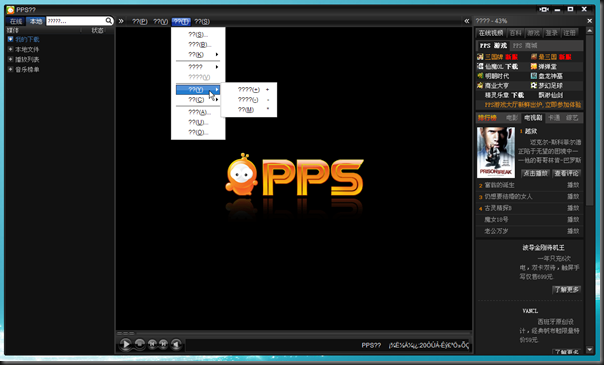Click the highlighted (T) menu bar item
The width and height of the screenshot is (604, 365).
[x=181, y=22]
